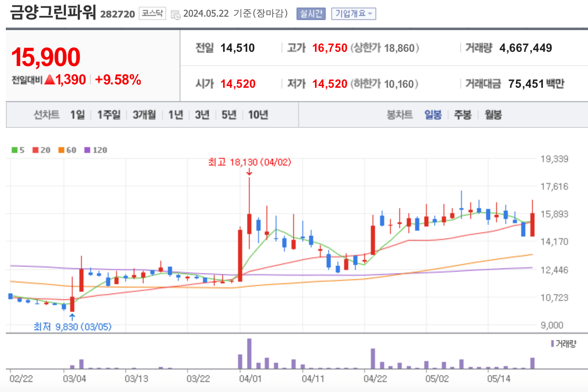Click the 금양그린파워 stock name title
588x392 pixels.
pos(53,12)
